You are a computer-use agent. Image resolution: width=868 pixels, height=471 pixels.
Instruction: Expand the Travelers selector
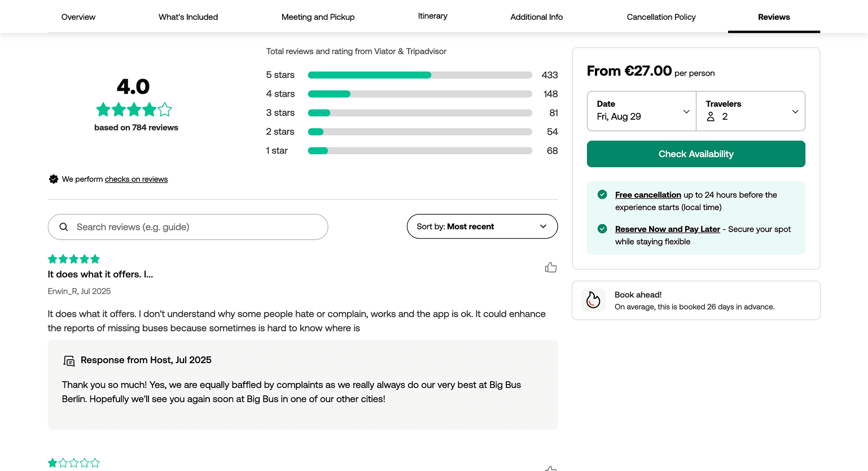[751, 111]
